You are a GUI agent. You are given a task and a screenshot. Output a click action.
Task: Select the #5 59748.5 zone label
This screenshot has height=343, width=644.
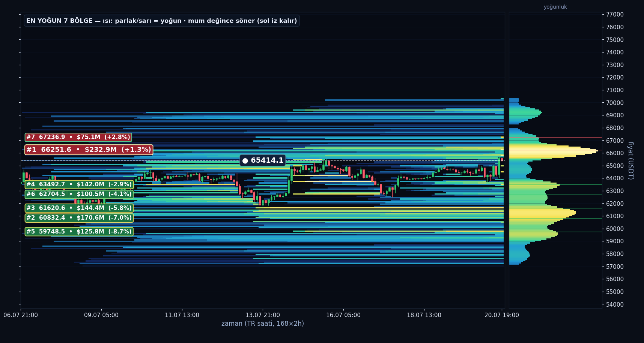point(79,232)
